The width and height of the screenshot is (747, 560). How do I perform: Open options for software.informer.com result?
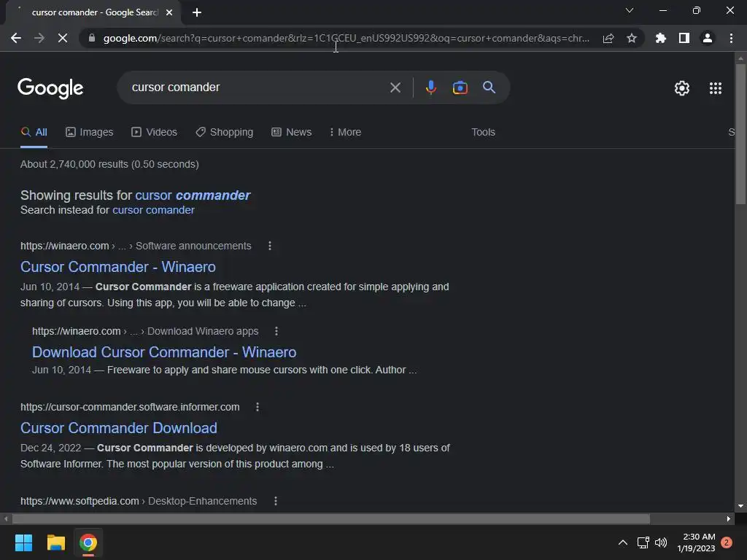(x=258, y=407)
